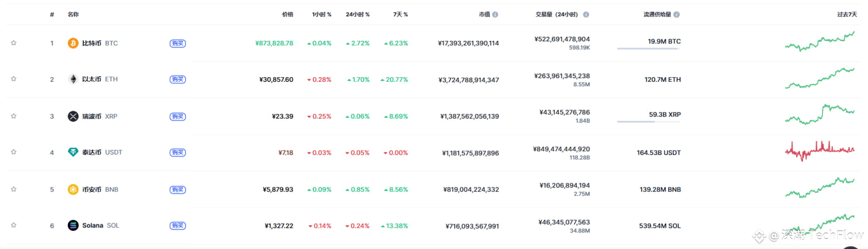
Task: Click XRP circulating supply progress bar
Action: tap(649, 122)
